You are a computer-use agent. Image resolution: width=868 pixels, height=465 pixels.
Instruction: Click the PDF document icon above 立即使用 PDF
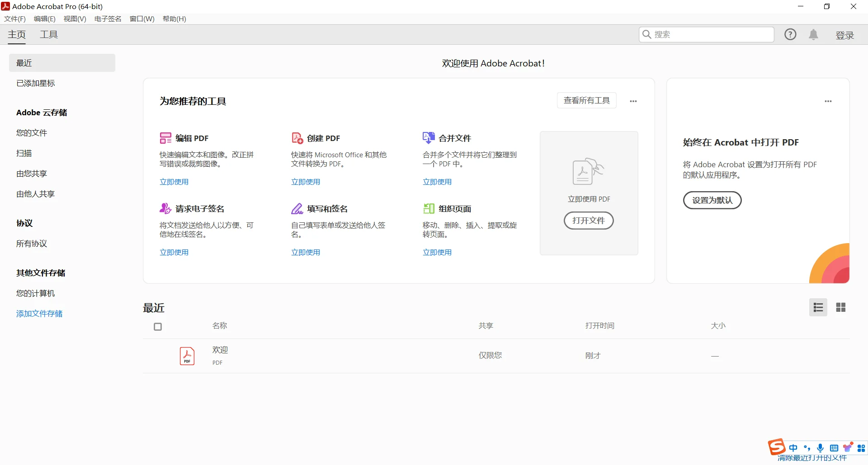point(588,172)
